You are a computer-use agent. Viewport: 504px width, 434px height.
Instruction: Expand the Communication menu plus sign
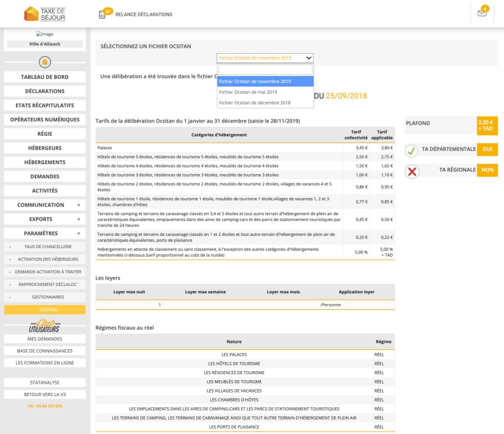click(79, 205)
